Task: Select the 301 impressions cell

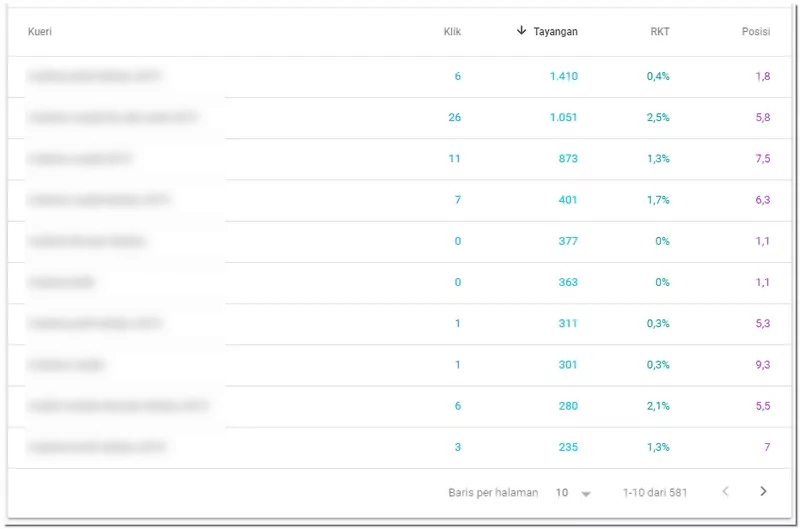Action: [568, 365]
